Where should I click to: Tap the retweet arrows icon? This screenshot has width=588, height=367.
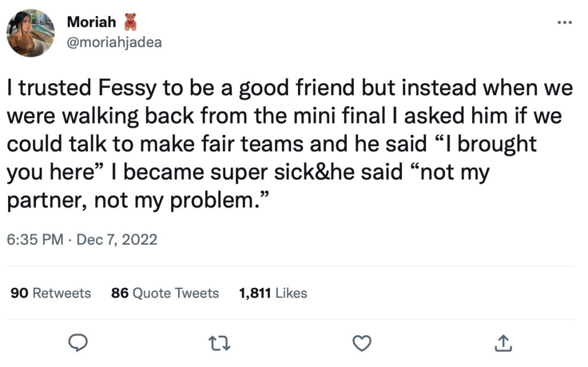(219, 343)
